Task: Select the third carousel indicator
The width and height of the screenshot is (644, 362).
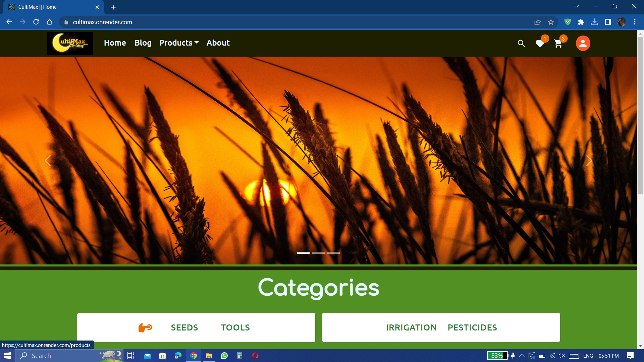Action: pos(333,253)
